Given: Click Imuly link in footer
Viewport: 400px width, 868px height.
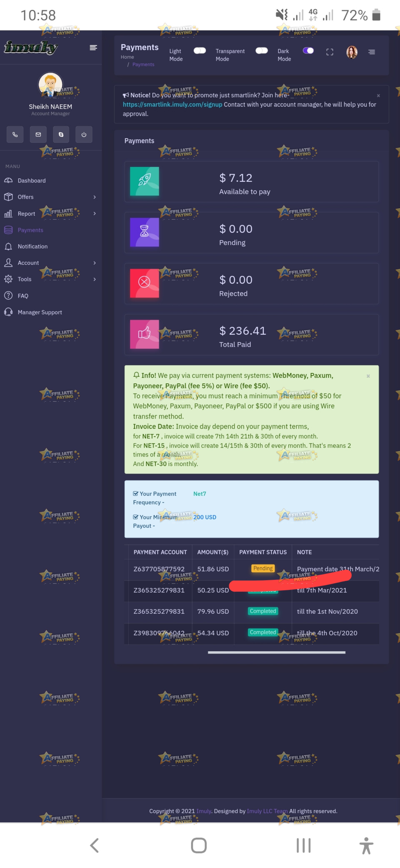Looking at the screenshot, I should coord(204,811).
